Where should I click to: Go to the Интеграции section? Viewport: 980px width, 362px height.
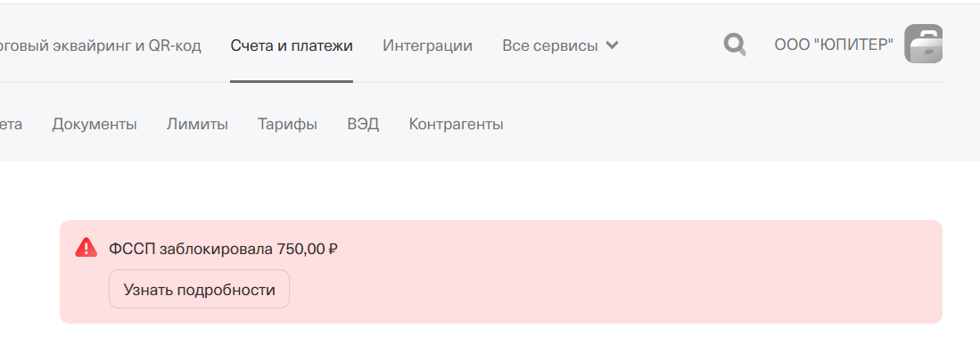pyautogui.click(x=427, y=45)
